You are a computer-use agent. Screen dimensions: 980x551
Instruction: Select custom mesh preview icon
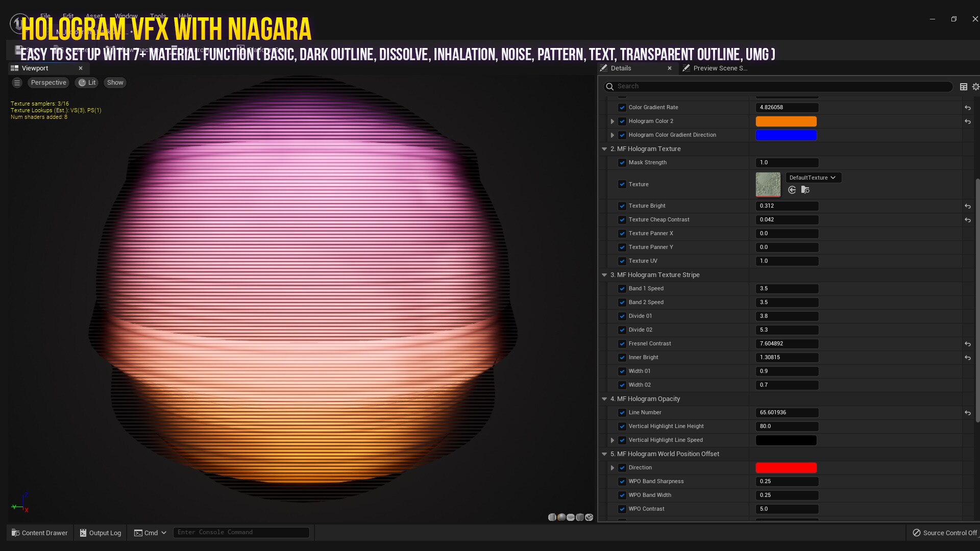pyautogui.click(x=589, y=517)
